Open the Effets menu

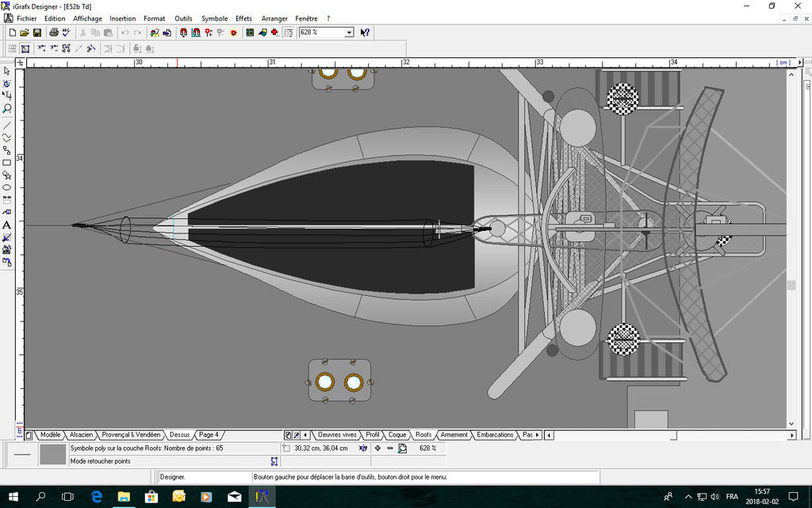pos(243,19)
